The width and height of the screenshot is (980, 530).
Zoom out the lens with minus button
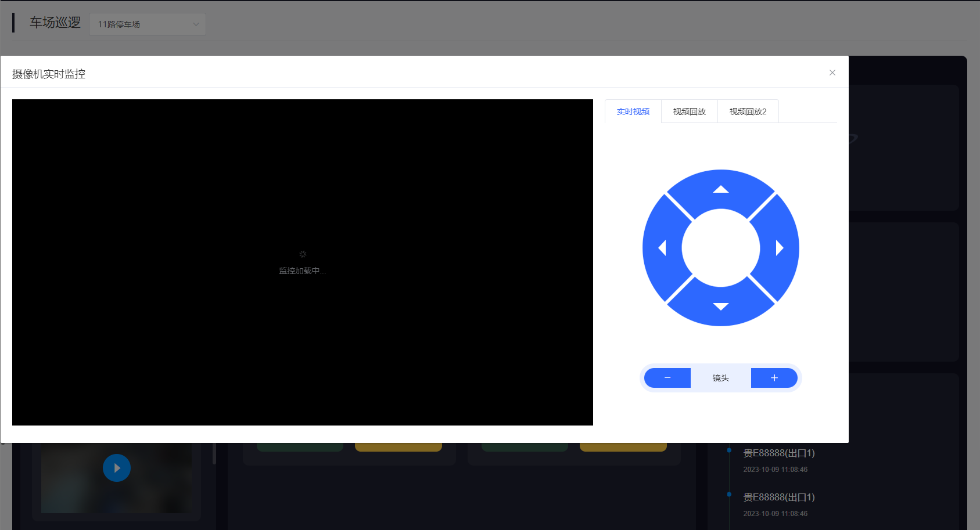point(667,378)
